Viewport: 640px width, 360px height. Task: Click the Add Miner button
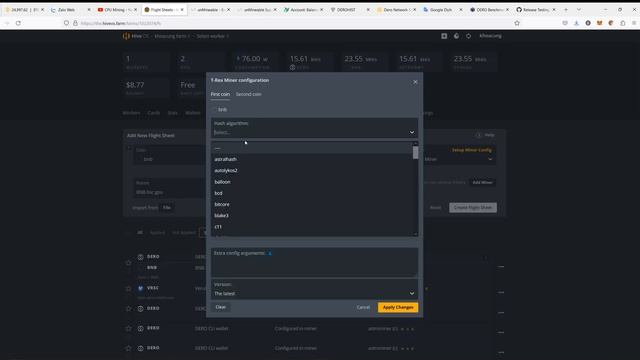[x=482, y=182]
